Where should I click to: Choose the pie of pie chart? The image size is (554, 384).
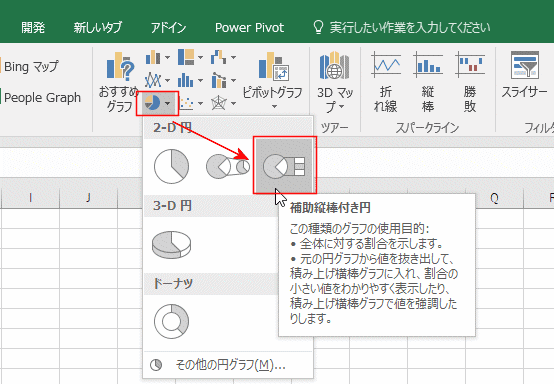pos(228,166)
